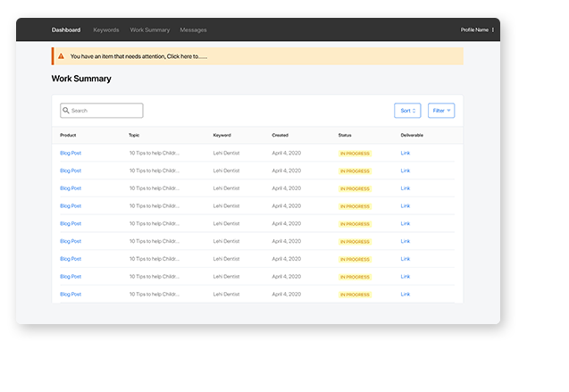Open the Blog Post link in last table row
This screenshot has width=569, height=392.
pos(71,294)
